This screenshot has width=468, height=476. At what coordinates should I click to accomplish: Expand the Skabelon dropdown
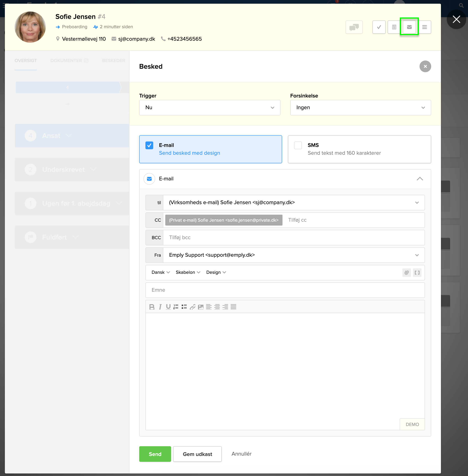click(187, 272)
